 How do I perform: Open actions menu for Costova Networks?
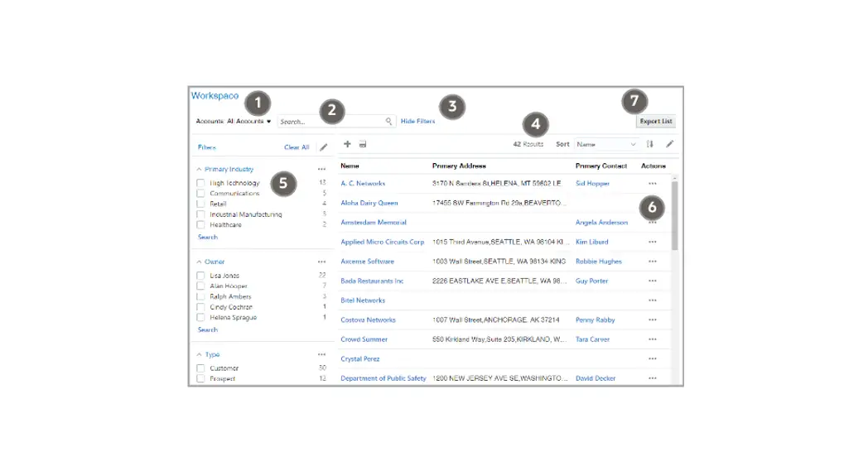point(653,320)
